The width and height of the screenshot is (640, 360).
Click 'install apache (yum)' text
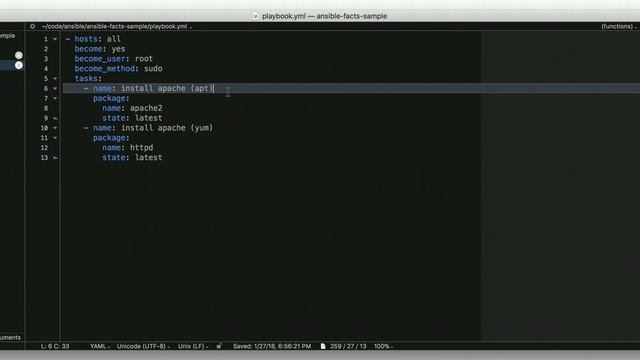(167, 128)
